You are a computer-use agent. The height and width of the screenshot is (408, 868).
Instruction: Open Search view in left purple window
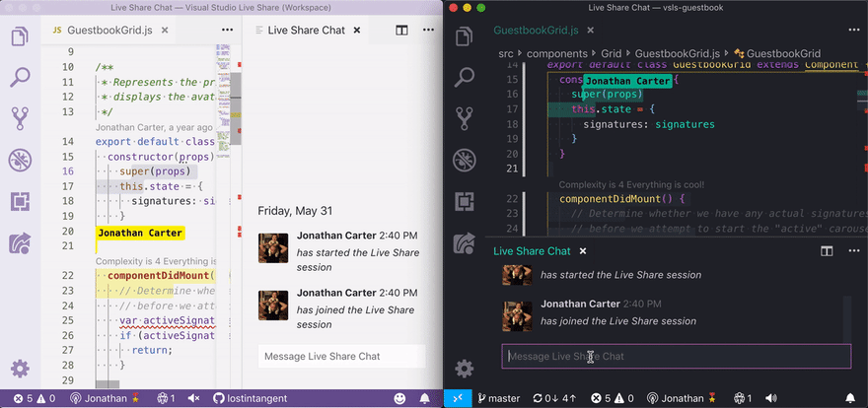coord(20,78)
